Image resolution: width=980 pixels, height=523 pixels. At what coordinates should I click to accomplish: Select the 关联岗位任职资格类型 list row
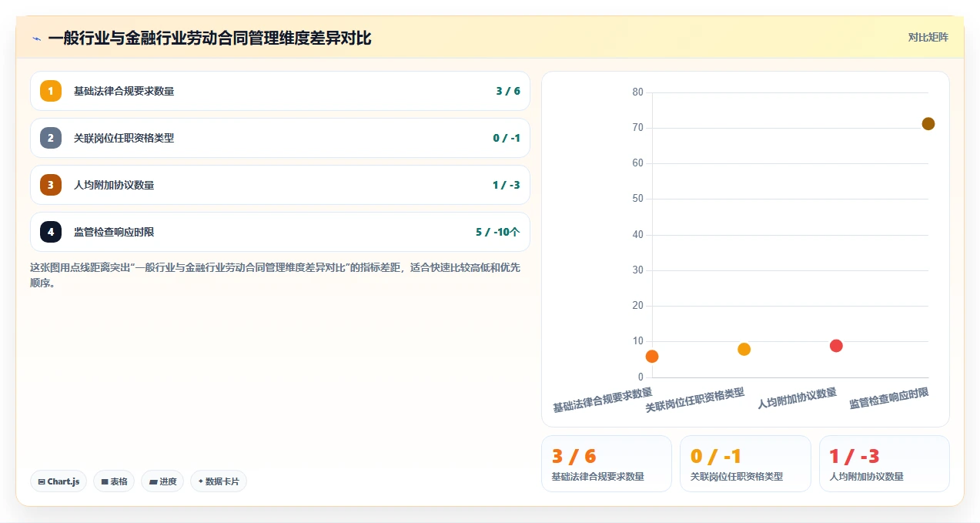pyautogui.click(x=280, y=138)
